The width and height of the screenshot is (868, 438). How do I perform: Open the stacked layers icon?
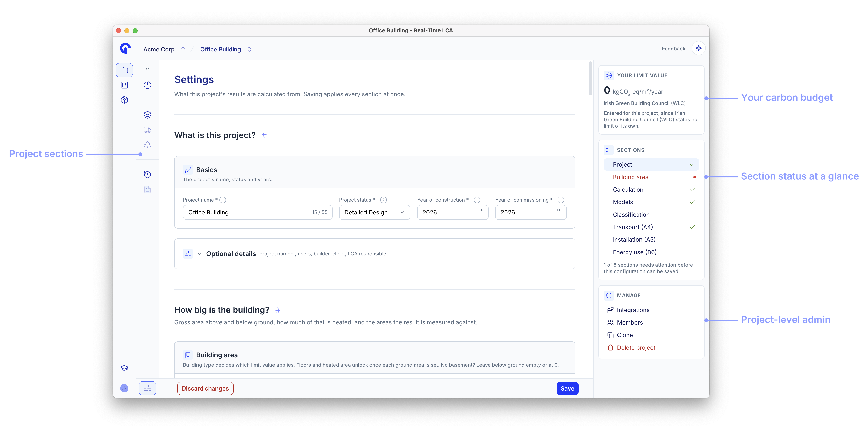[147, 115]
